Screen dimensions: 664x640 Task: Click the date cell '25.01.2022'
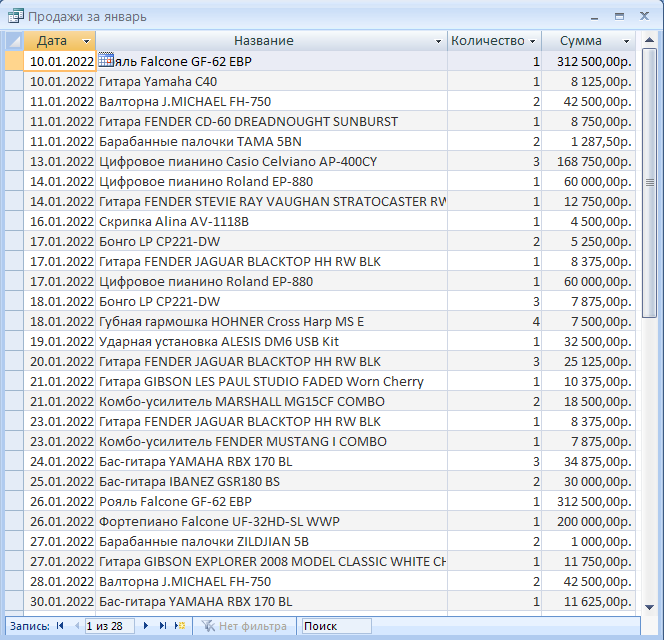(60, 482)
